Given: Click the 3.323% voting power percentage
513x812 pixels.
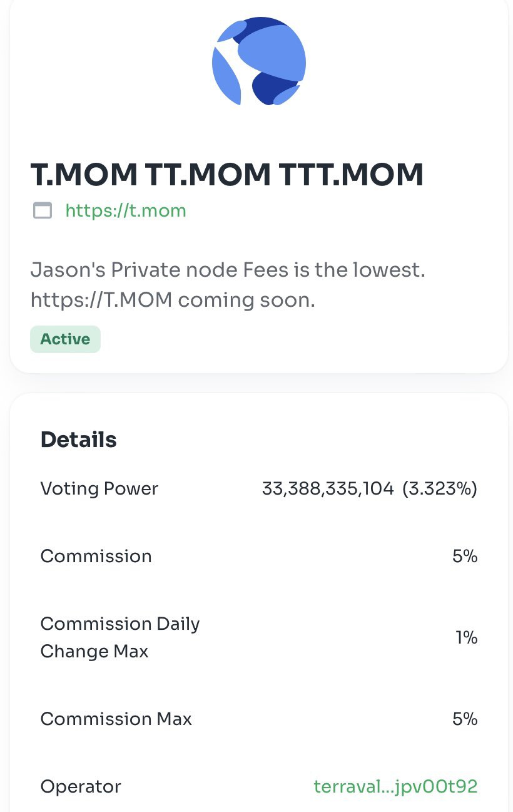Looking at the screenshot, I should 440,489.
